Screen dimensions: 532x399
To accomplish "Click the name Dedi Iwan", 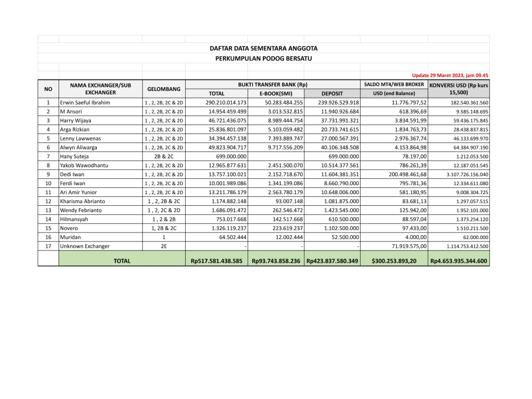I will coord(72,174).
